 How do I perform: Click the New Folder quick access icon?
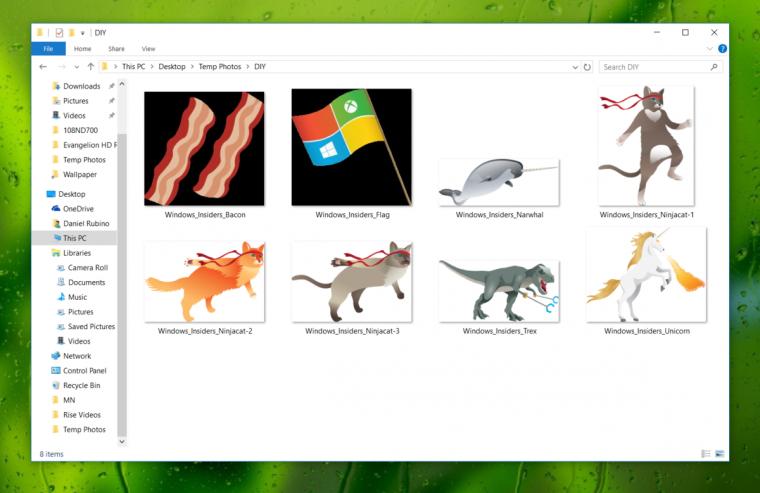72,32
